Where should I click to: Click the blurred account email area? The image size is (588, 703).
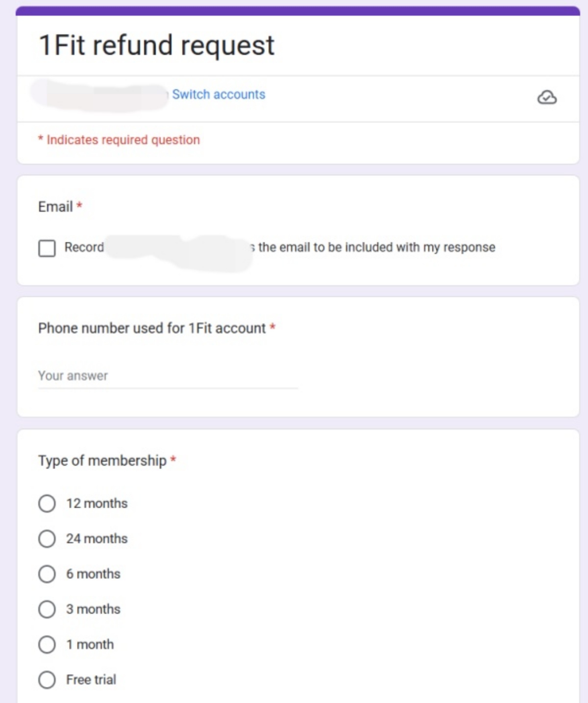100,95
